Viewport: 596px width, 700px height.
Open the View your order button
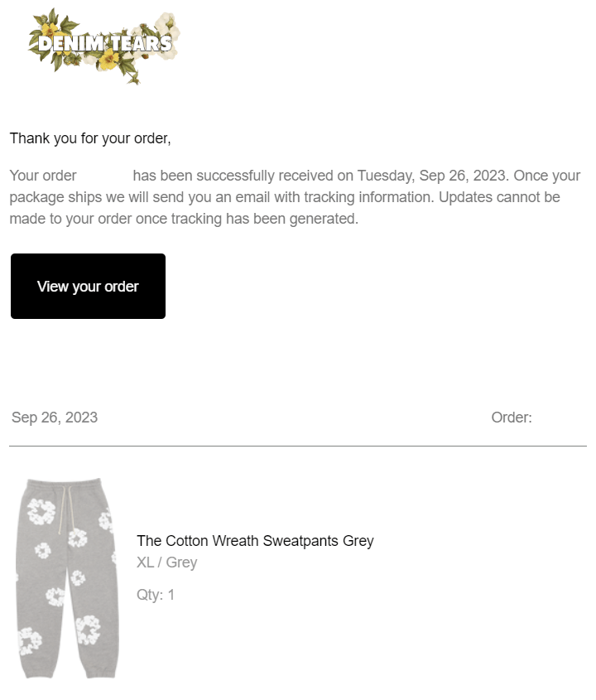click(x=88, y=286)
